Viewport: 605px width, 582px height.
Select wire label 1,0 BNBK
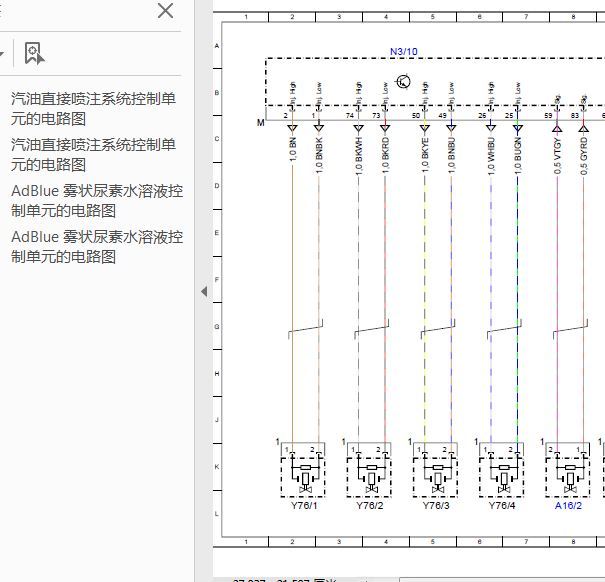[319, 155]
